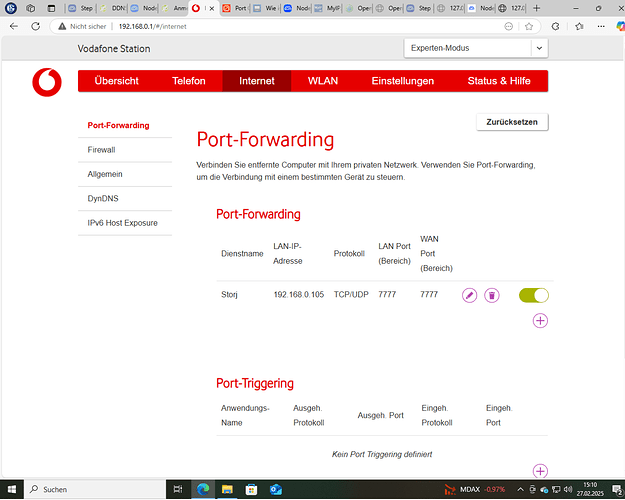The height and width of the screenshot is (500, 625).
Task: Disable the Storj port-forwarding toggle
Action: point(534,295)
